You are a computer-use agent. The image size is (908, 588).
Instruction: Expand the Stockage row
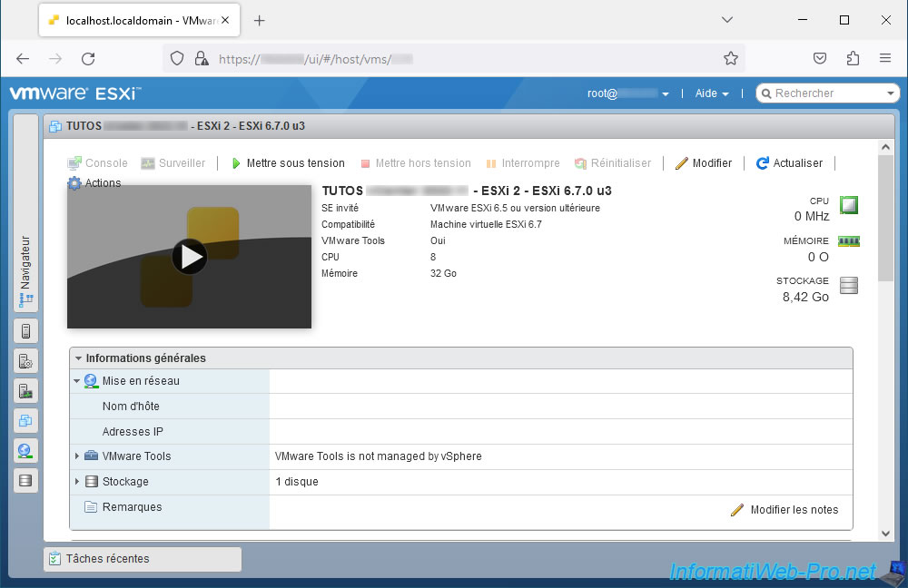(x=77, y=482)
